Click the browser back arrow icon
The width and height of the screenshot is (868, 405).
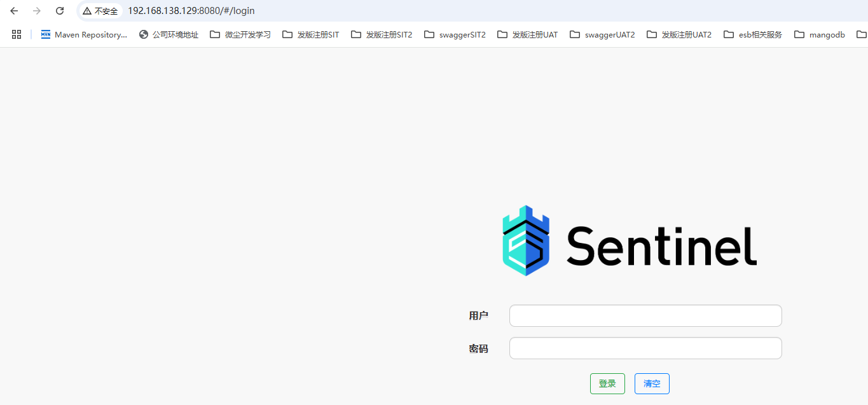pyautogui.click(x=14, y=11)
